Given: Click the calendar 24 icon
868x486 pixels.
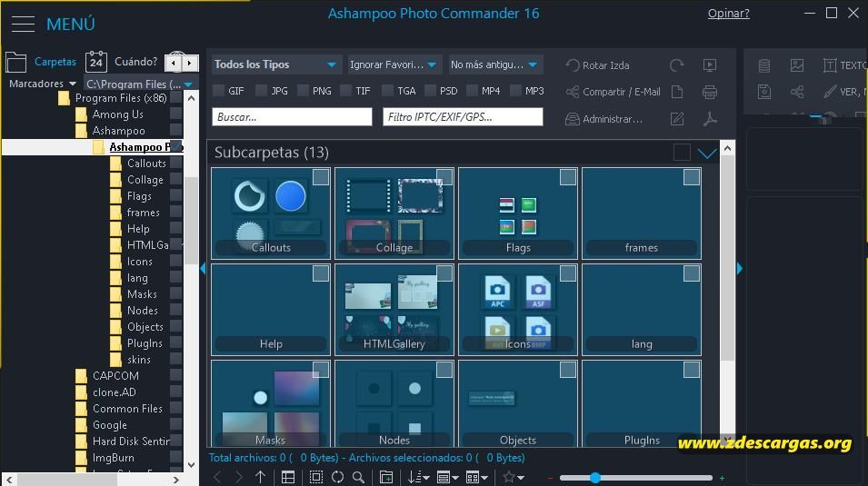Looking at the screenshot, I should coord(95,61).
